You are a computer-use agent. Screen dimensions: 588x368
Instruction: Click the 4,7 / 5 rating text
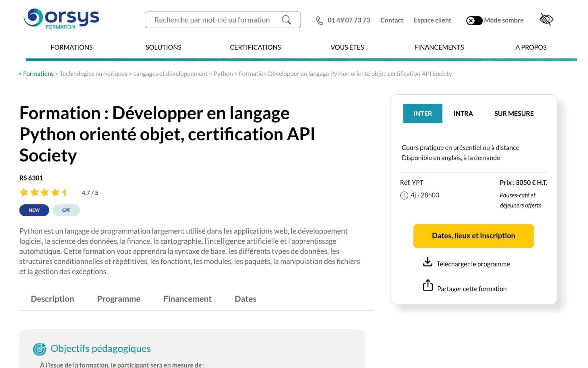[90, 193]
